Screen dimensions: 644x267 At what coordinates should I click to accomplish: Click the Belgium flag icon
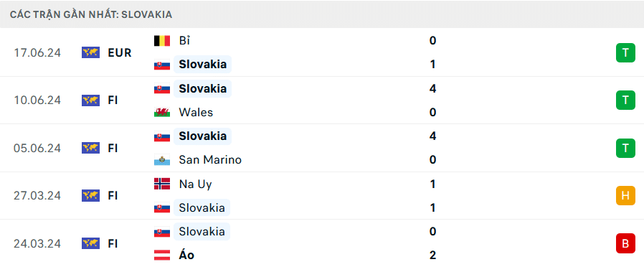(x=162, y=41)
